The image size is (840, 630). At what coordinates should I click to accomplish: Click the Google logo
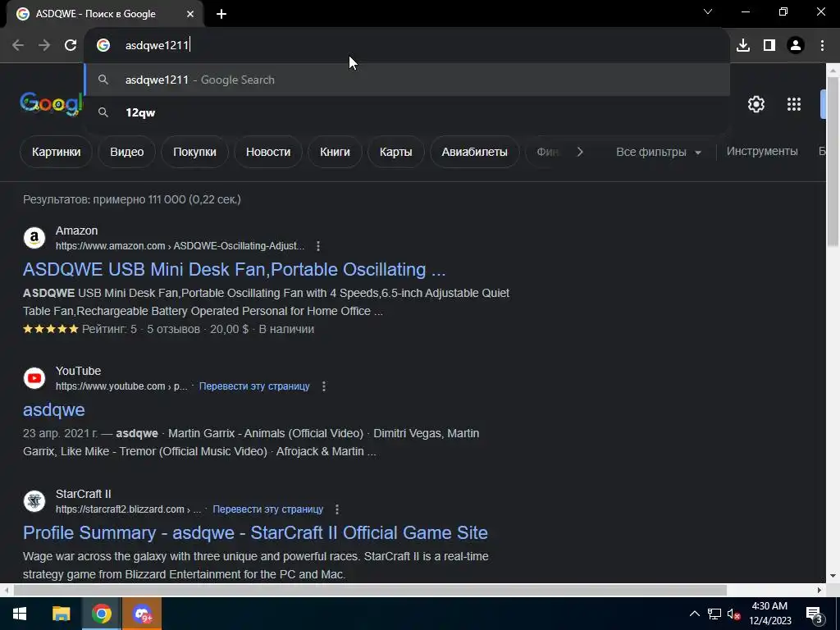click(52, 103)
